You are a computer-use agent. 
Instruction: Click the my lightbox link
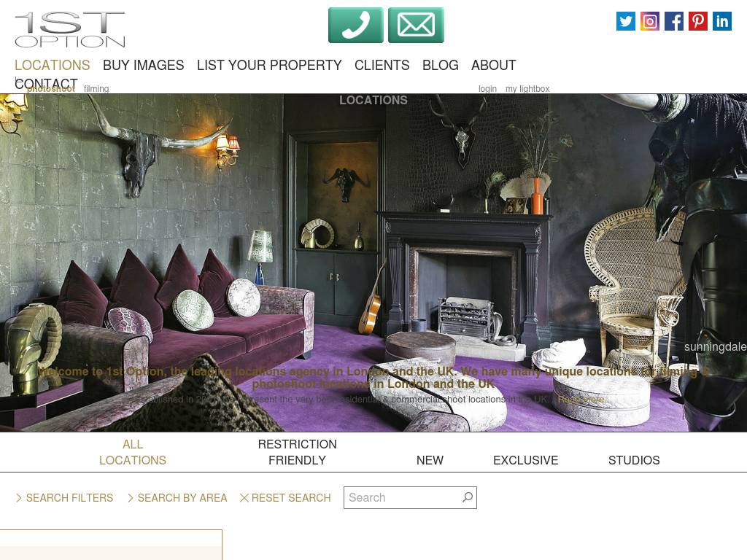tap(527, 88)
